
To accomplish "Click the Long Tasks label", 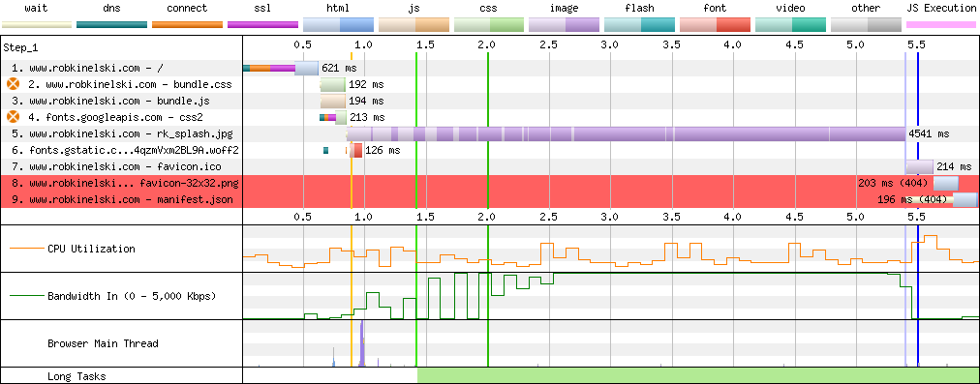I will [77, 376].
